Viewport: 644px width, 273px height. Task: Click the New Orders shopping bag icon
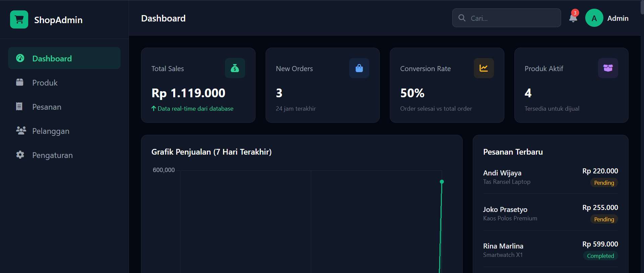click(x=359, y=68)
